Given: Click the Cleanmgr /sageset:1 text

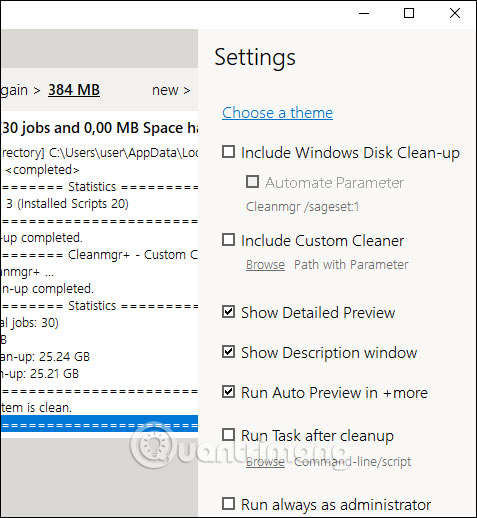Looking at the screenshot, I should tap(303, 207).
